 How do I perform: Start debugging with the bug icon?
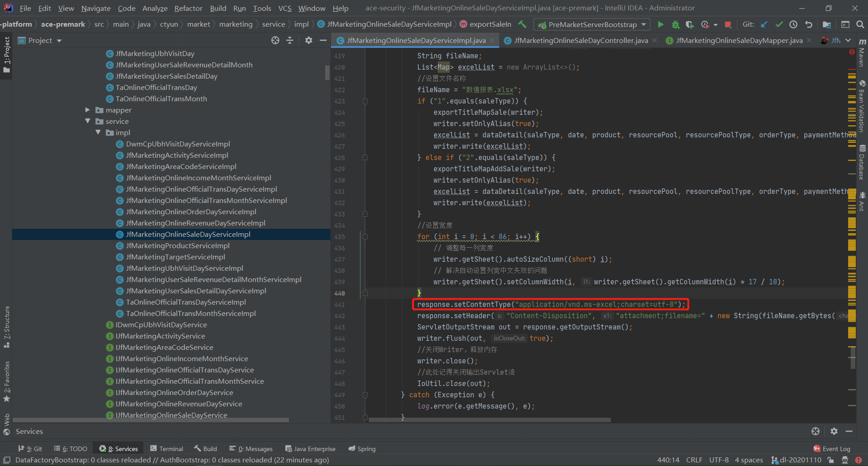tap(675, 24)
